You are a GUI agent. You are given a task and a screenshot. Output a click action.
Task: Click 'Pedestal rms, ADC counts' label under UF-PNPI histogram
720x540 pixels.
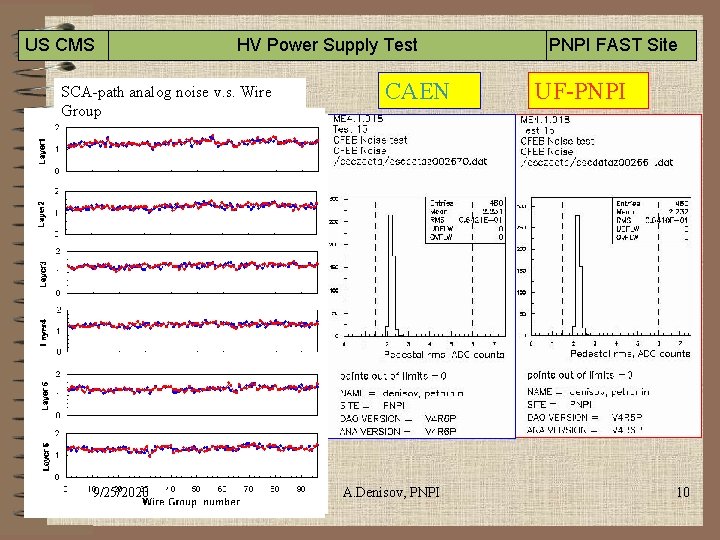[630, 354]
